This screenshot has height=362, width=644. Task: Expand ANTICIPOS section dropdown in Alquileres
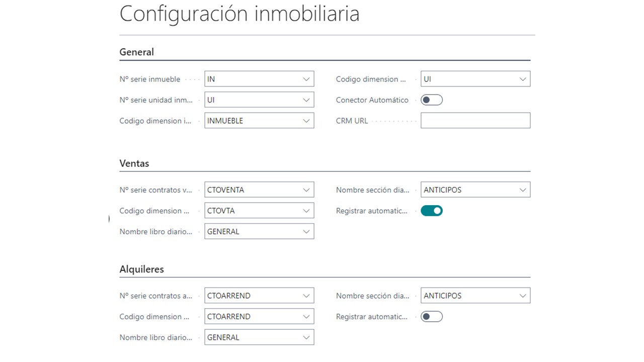pos(522,296)
